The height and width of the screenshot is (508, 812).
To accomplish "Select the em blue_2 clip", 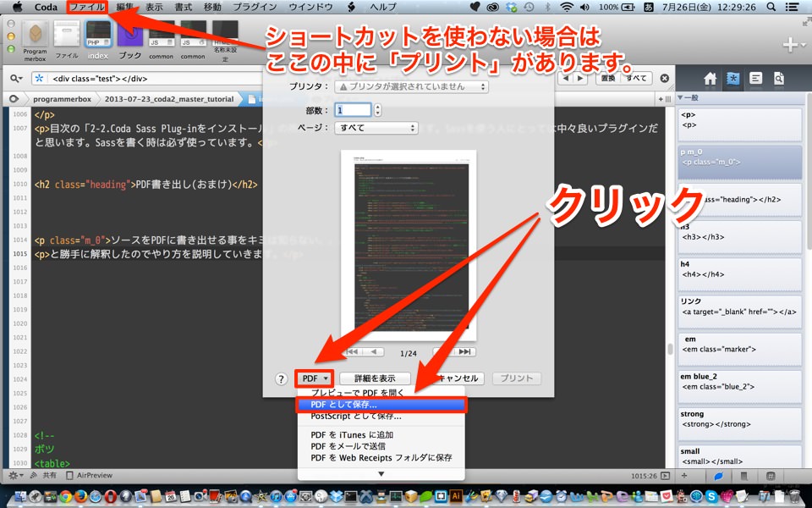I will coord(739,386).
